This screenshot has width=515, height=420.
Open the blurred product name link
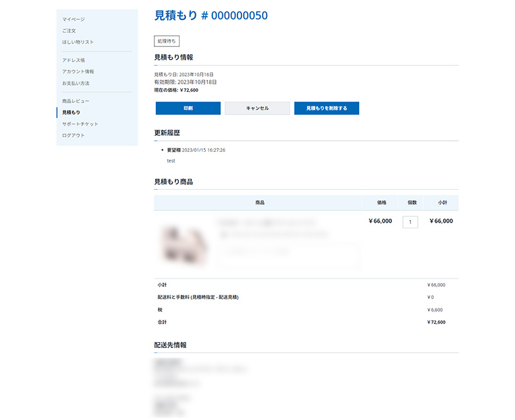267,222
